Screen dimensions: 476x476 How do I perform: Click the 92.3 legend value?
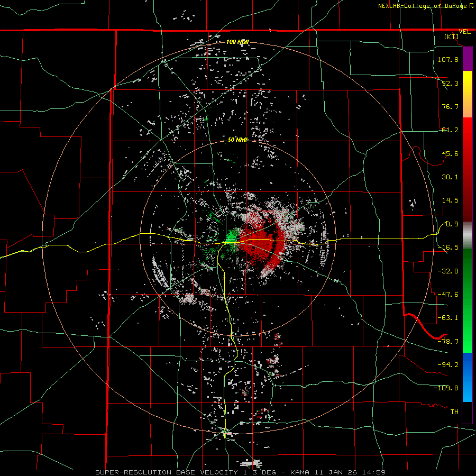point(450,83)
